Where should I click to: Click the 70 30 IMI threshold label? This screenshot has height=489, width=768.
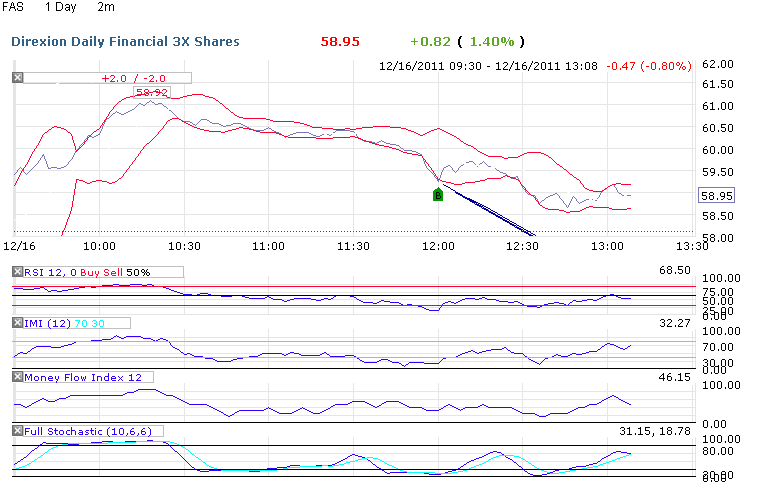coord(90,323)
